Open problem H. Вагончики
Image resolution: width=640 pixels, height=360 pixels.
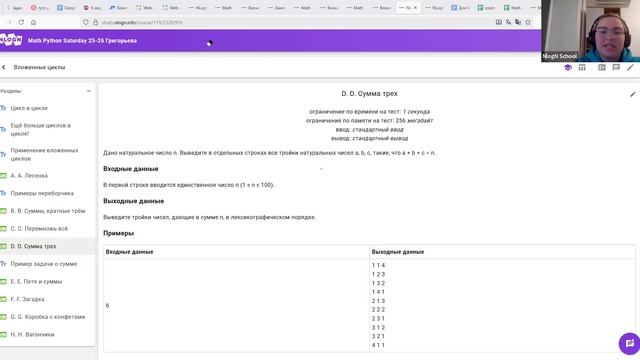pos(32,334)
